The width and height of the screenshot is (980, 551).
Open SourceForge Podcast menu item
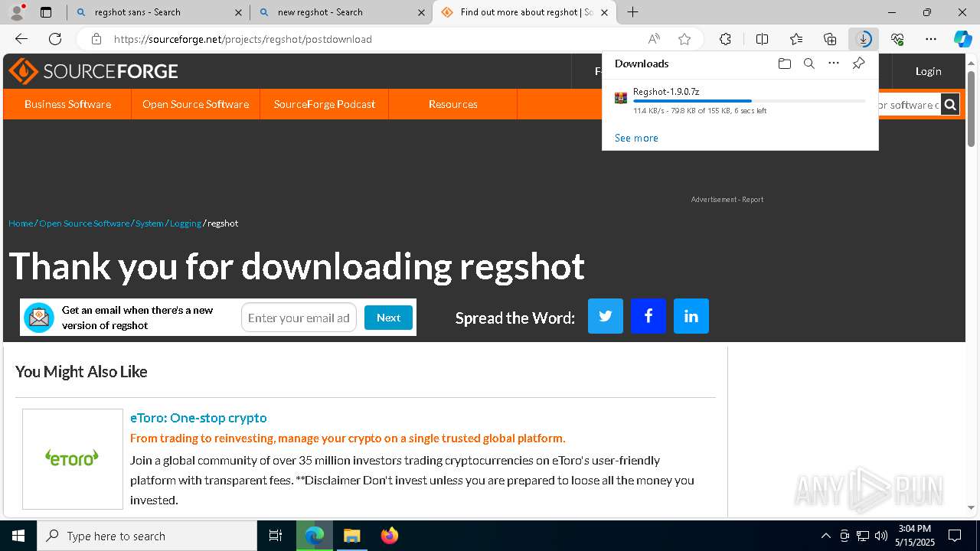(325, 104)
